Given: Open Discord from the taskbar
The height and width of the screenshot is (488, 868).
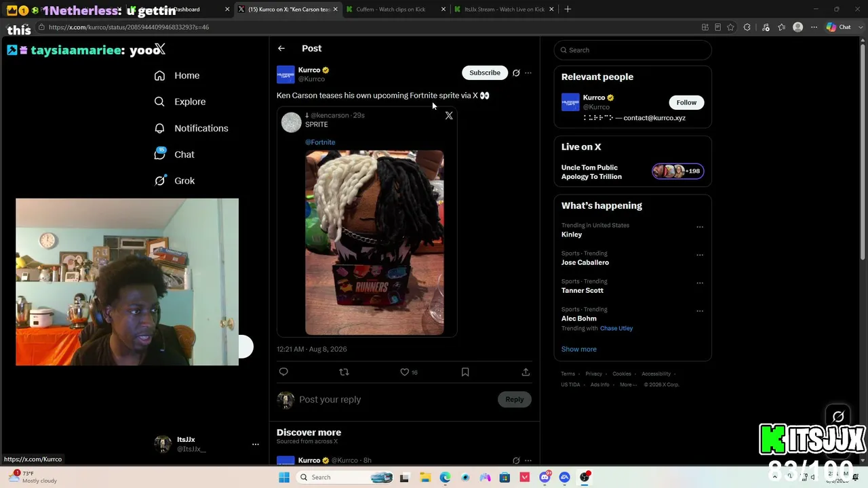Looking at the screenshot, I should (x=545, y=477).
